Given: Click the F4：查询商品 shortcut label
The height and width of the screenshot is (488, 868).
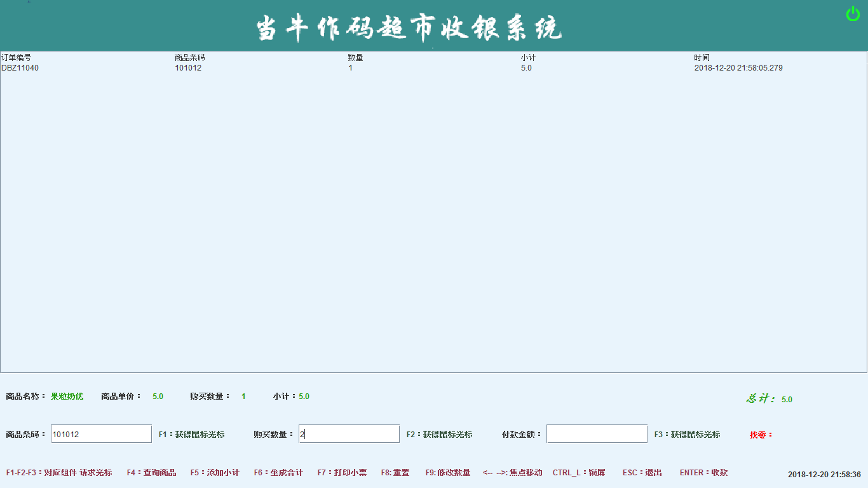Looking at the screenshot, I should tap(151, 473).
